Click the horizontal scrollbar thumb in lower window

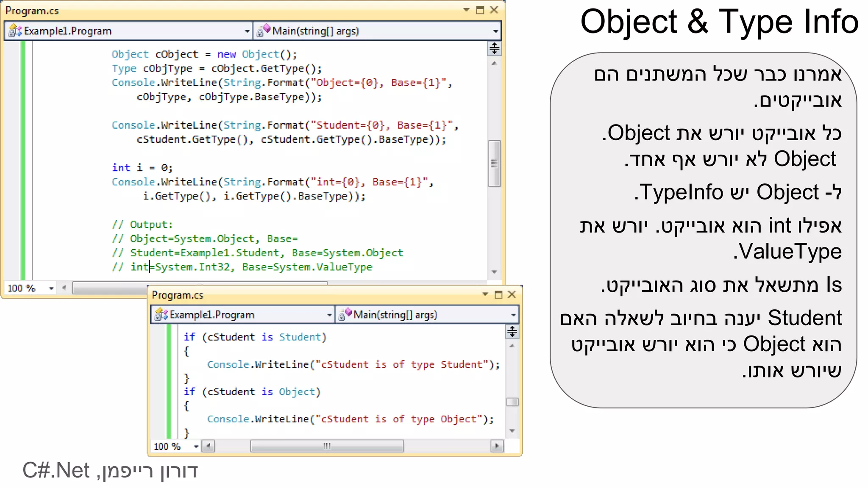coord(327,446)
